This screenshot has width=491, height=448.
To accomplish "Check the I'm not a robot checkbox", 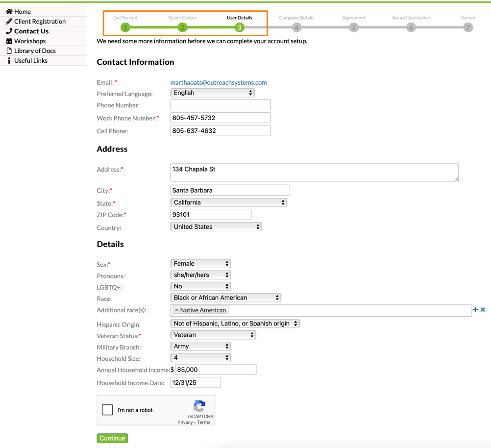I will click(107, 410).
